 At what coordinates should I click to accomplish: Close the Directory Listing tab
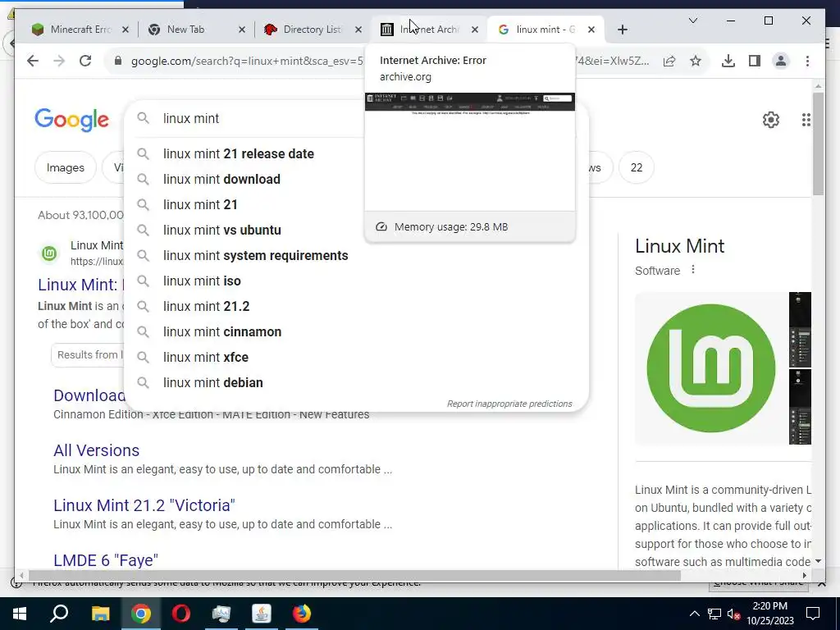[358, 30]
